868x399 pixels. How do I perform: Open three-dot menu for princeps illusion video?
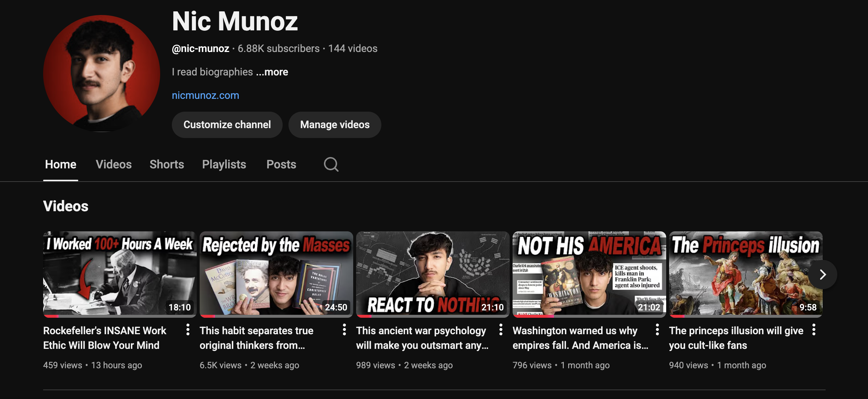[x=814, y=329]
